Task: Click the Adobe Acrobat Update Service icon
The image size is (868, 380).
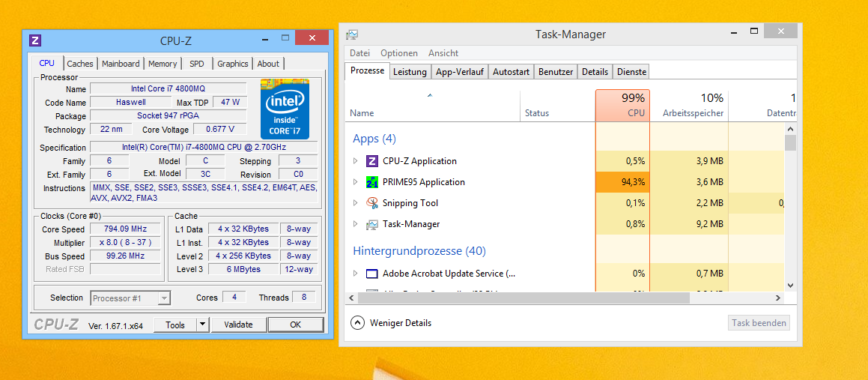Action: pyautogui.click(x=372, y=274)
